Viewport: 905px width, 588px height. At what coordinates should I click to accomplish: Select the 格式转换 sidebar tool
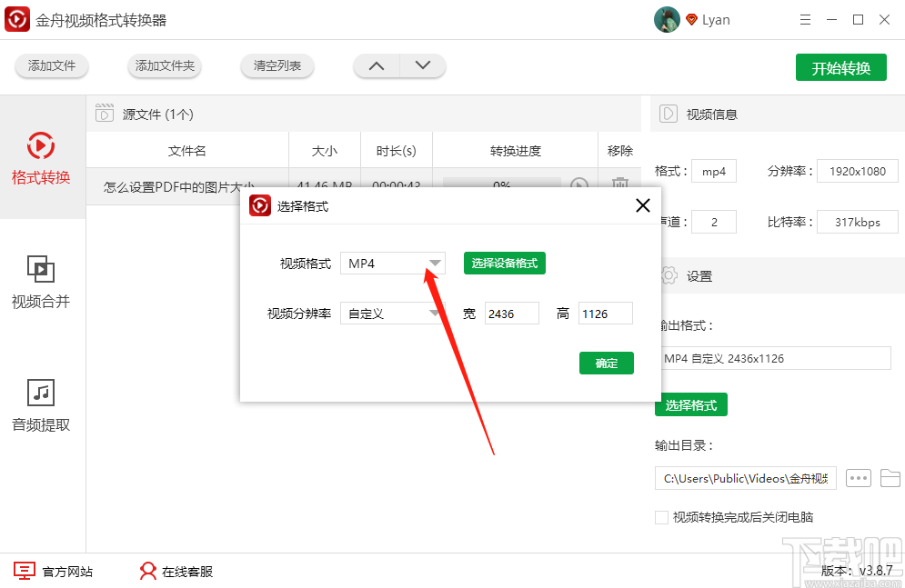coord(41,159)
